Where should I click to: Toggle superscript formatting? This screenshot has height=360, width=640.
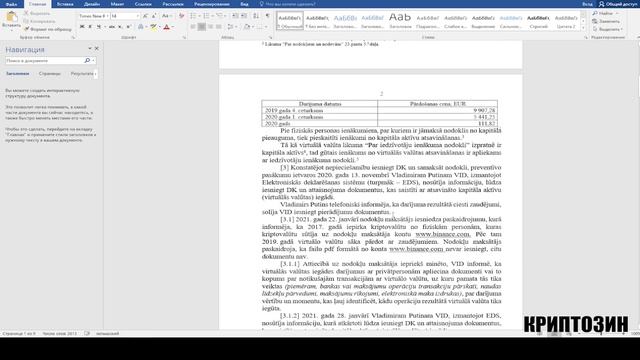pos(128,27)
